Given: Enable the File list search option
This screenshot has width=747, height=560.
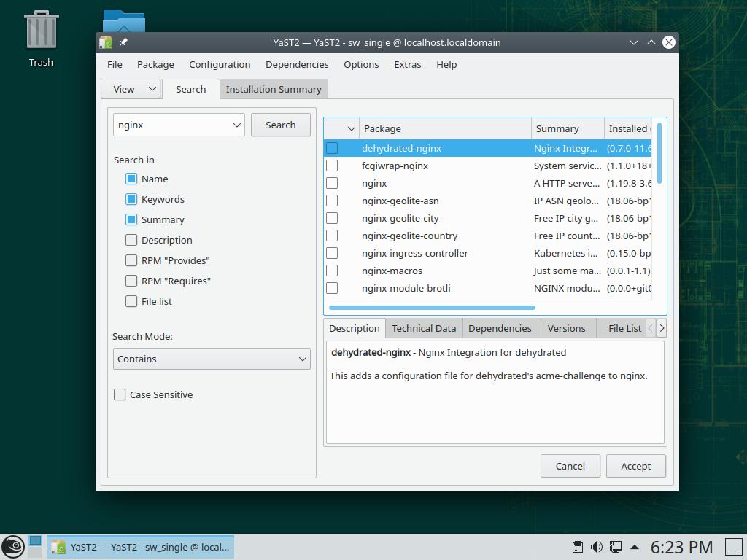Looking at the screenshot, I should 131,301.
